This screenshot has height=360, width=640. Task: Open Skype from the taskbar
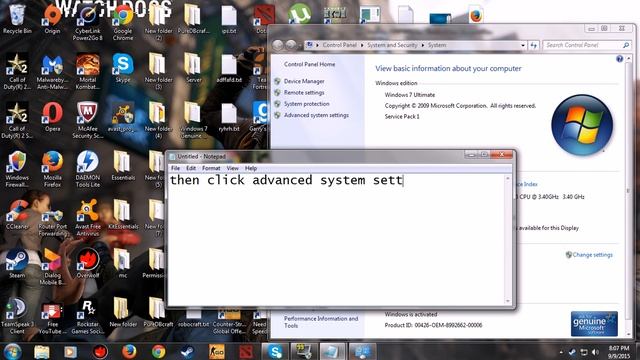click(x=275, y=351)
